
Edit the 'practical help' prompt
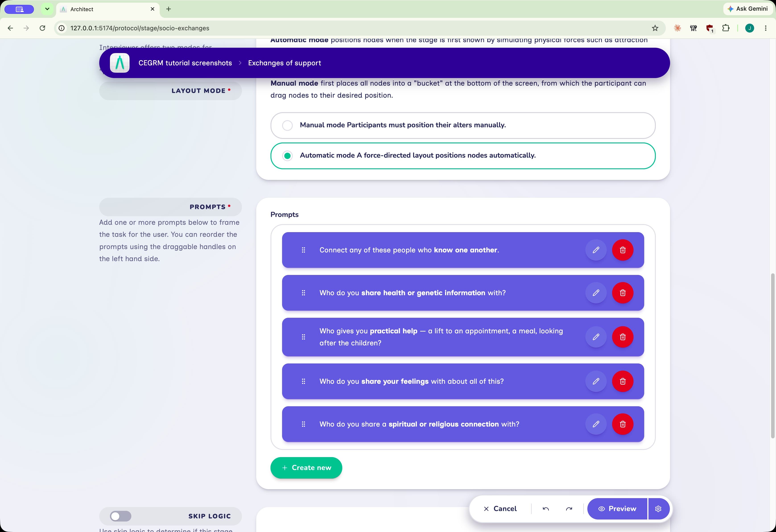point(596,337)
